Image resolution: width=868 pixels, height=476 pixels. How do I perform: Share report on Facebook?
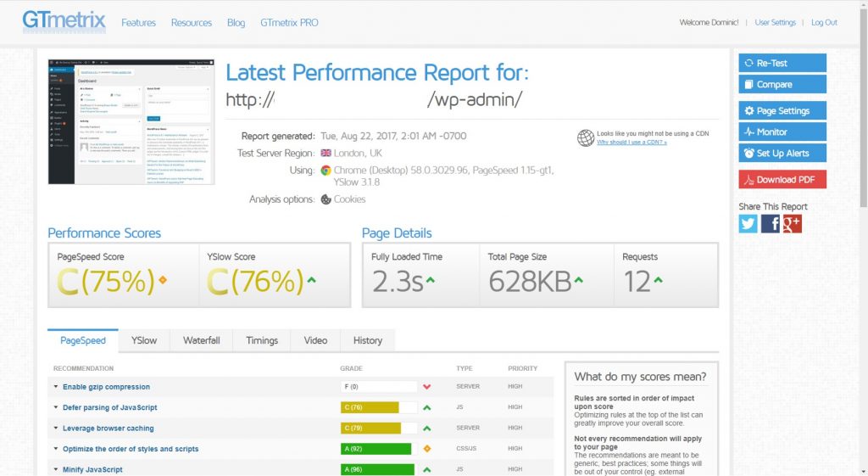tap(770, 224)
